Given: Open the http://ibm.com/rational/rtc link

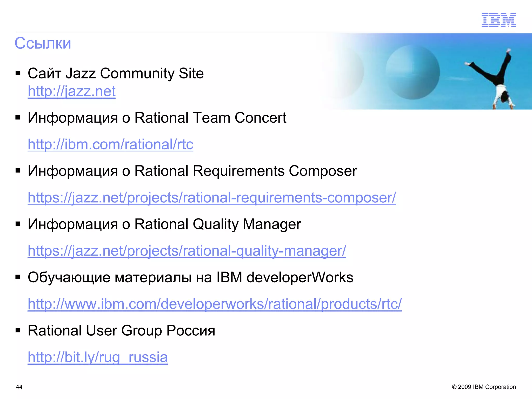Looking at the screenshot, I should [110, 144].
